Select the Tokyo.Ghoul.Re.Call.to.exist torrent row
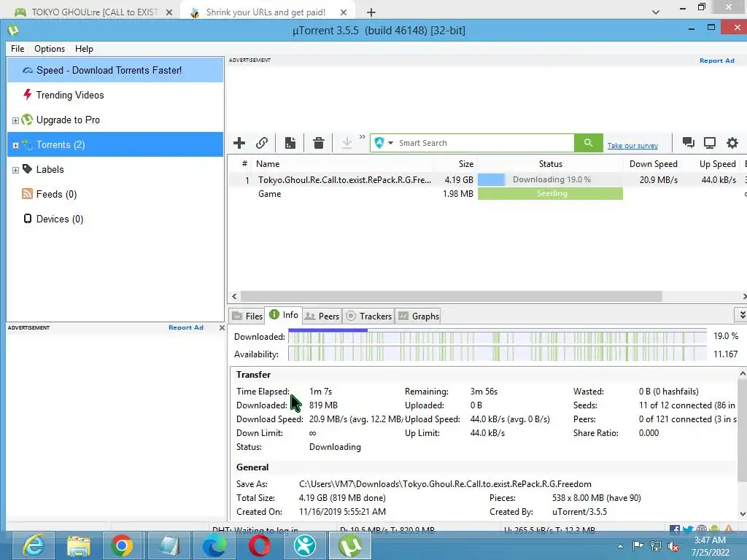This screenshot has height=560, width=747. click(486, 179)
